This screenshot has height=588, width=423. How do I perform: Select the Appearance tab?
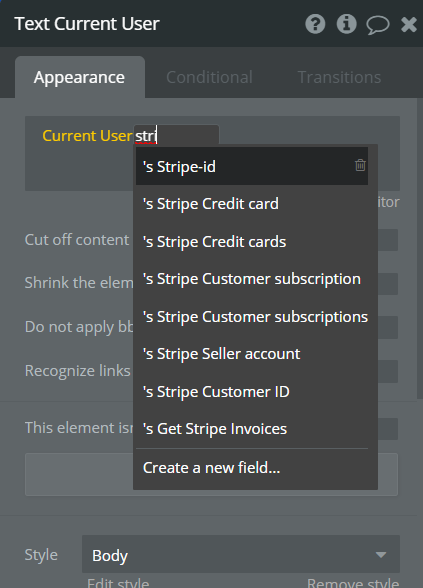pyautogui.click(x=80, y=77)
